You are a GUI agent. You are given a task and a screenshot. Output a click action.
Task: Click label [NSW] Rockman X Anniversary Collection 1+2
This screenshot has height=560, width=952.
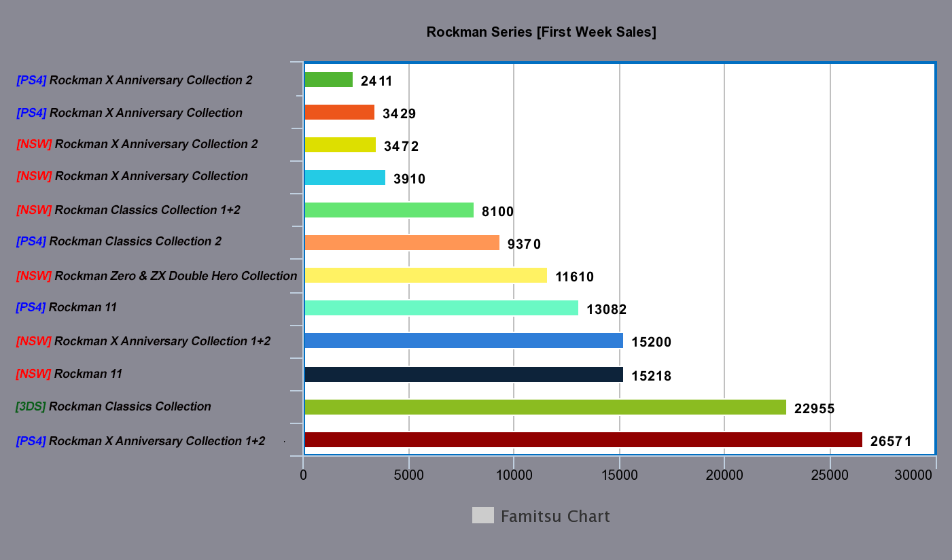point(143,341)
